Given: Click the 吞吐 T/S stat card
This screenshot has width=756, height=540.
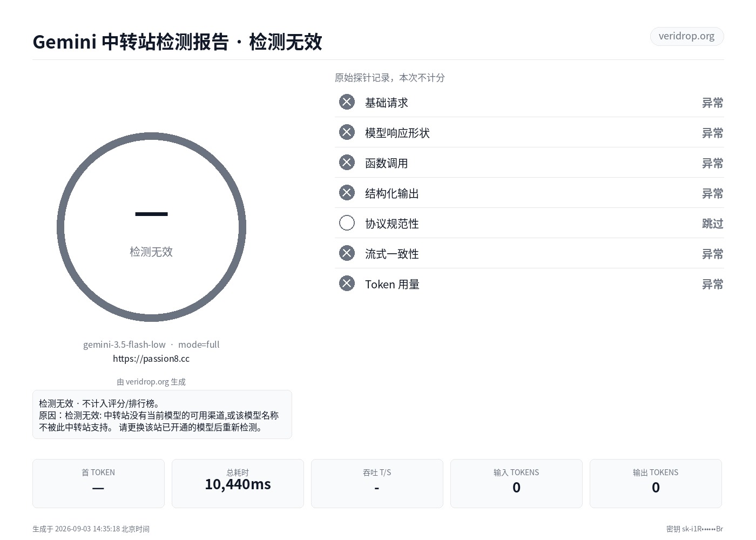Looking at the screenshot, I should pyautogui.click(x=377, y=483).
